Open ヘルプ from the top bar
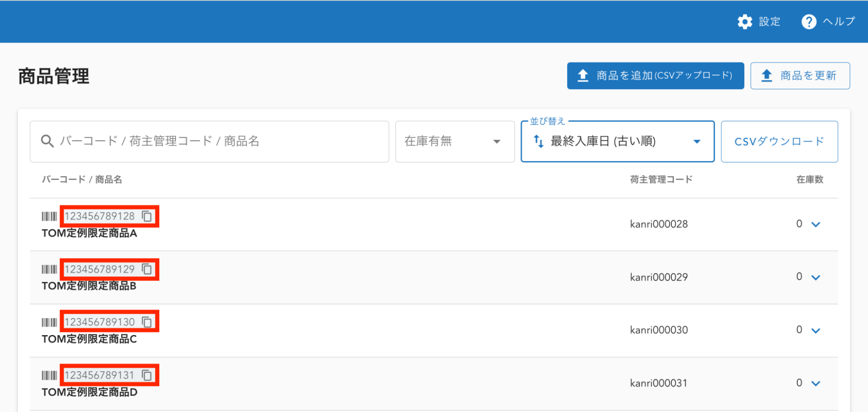This screenshot has height=412, width=868. coord(838,22)
